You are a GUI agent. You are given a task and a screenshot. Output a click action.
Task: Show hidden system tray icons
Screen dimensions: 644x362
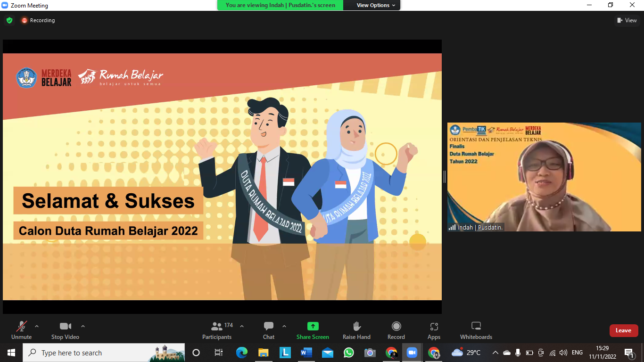pos(495,353)
